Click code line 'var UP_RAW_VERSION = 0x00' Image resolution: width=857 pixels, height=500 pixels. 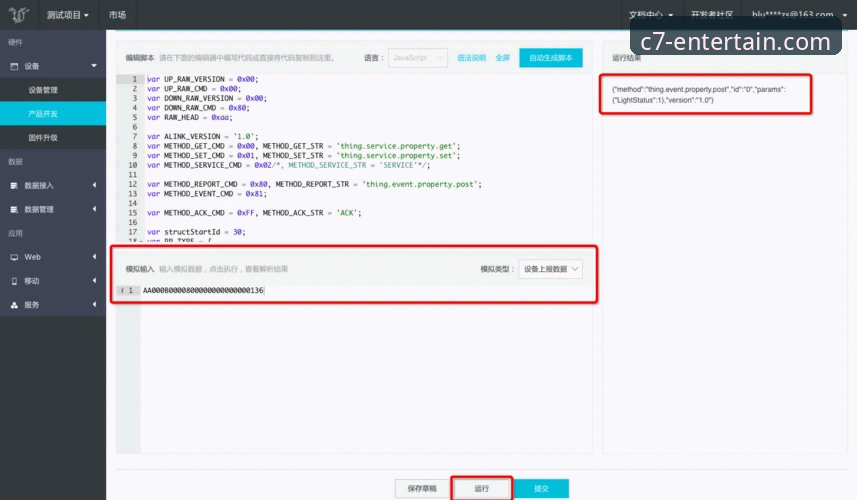(202, 79)
